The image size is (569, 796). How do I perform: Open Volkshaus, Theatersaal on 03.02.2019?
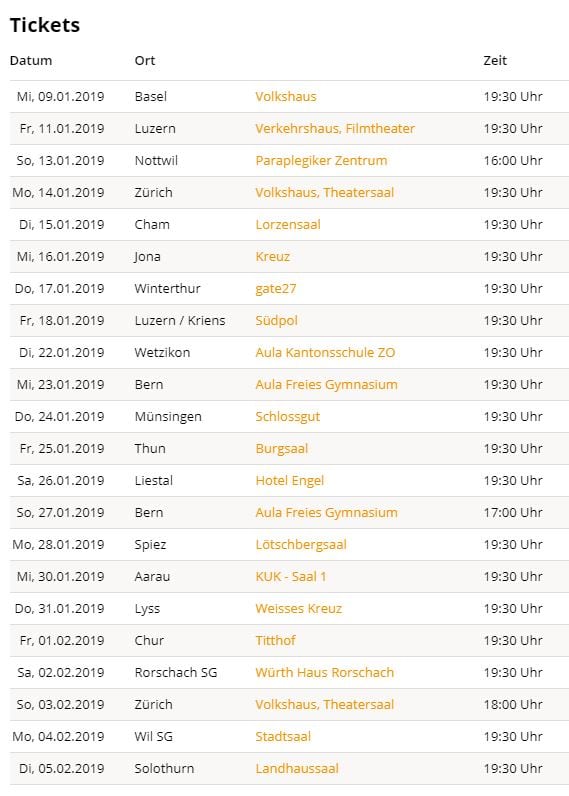point(324,704)
